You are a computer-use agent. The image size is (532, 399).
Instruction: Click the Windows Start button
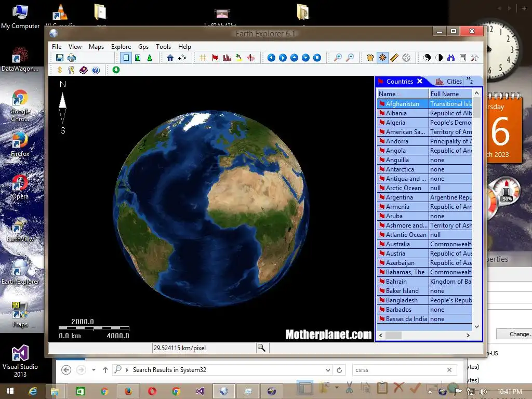10,391
